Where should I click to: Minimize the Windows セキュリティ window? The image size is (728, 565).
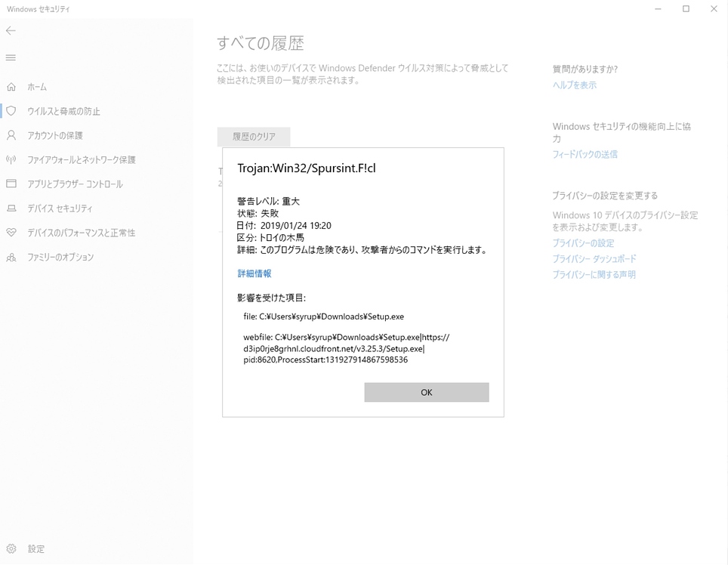point(658,9)
